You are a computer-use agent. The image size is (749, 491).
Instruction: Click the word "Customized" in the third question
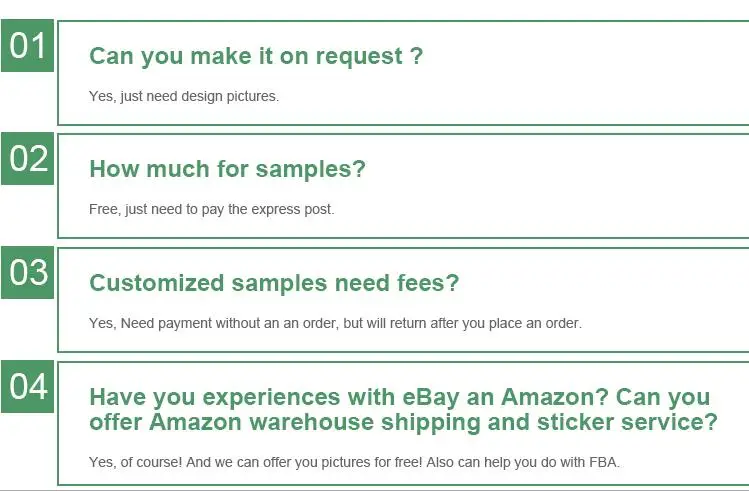157,283
